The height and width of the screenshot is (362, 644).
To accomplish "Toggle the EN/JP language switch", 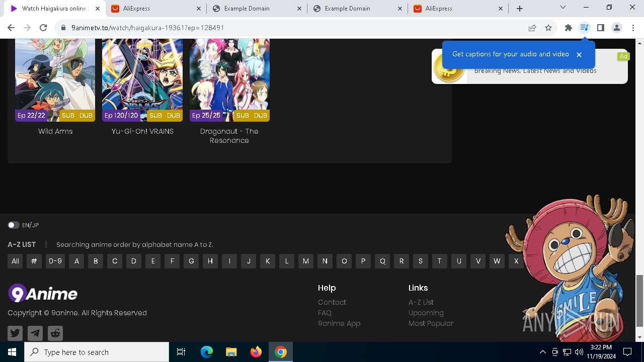I will pyautogui.click(x=13, y=225).
